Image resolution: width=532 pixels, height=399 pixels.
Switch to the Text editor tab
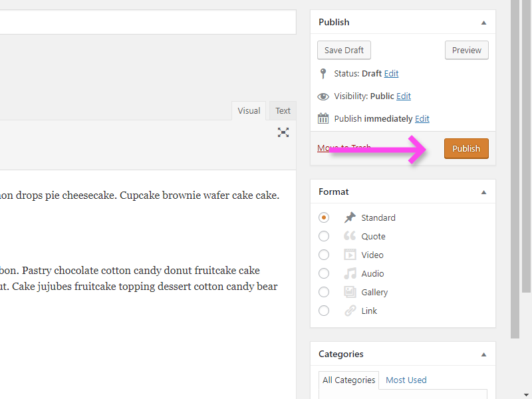pos(283,111)
